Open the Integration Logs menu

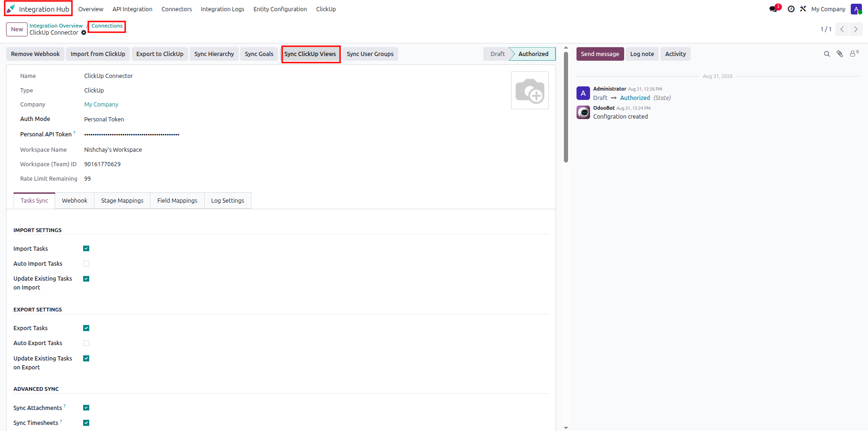[x=222, y=9]
